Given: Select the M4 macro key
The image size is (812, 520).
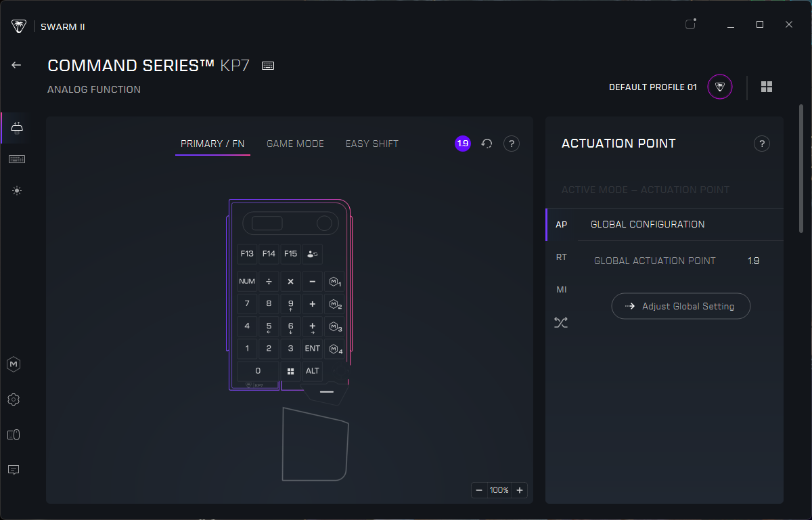Looking at the screenshot, I should coord(334,349).
